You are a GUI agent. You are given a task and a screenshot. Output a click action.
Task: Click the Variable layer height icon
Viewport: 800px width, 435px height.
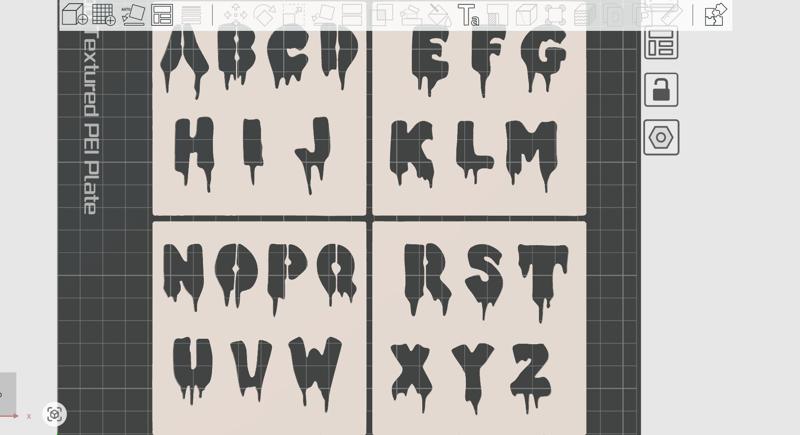[191, 14]
